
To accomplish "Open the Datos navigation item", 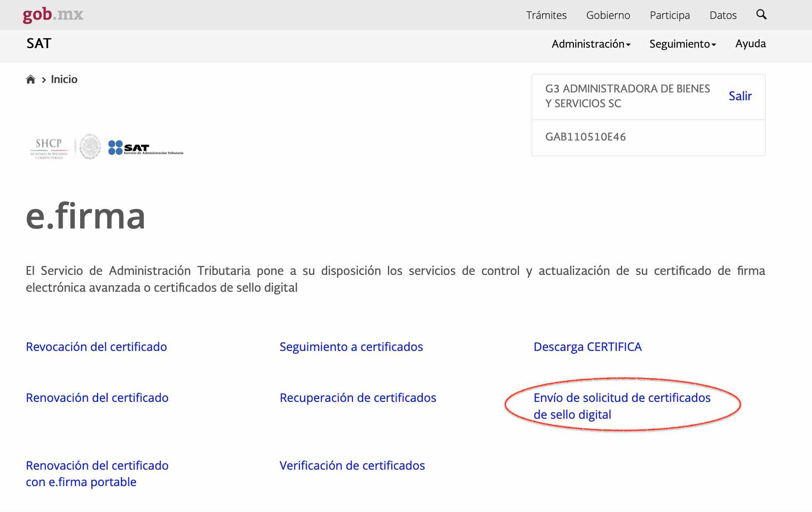I will pos(723,15).
